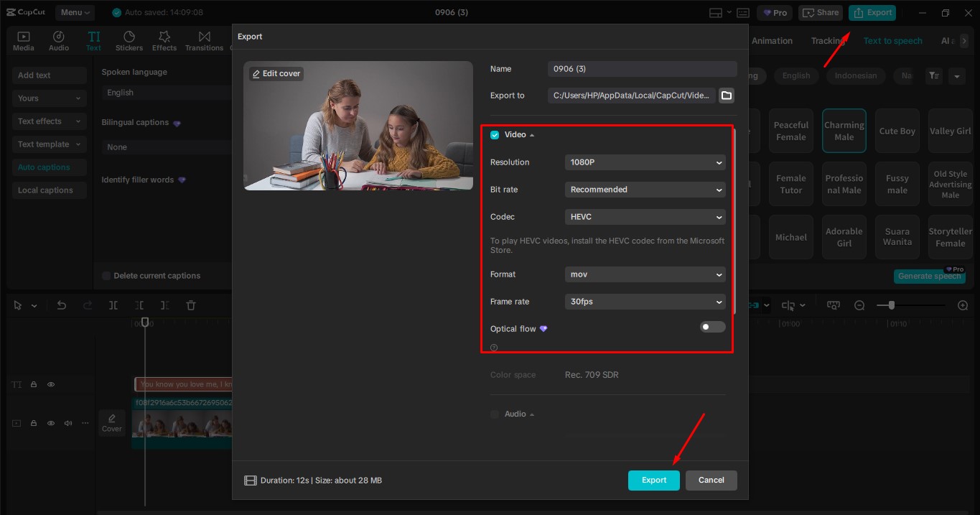This screenshot has width=980, height=515.
Task: Open the Audio panel
Action: pyautogui.click(x=58, y=40)
